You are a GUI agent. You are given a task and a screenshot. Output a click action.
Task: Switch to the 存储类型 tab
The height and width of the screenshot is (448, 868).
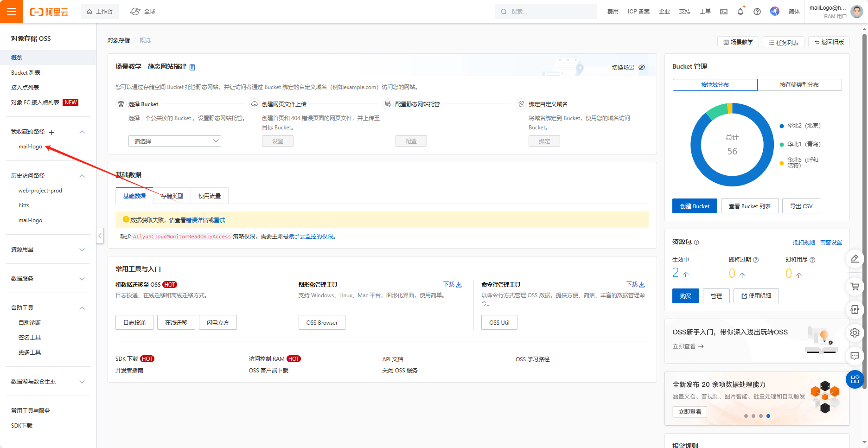(172, 196)
